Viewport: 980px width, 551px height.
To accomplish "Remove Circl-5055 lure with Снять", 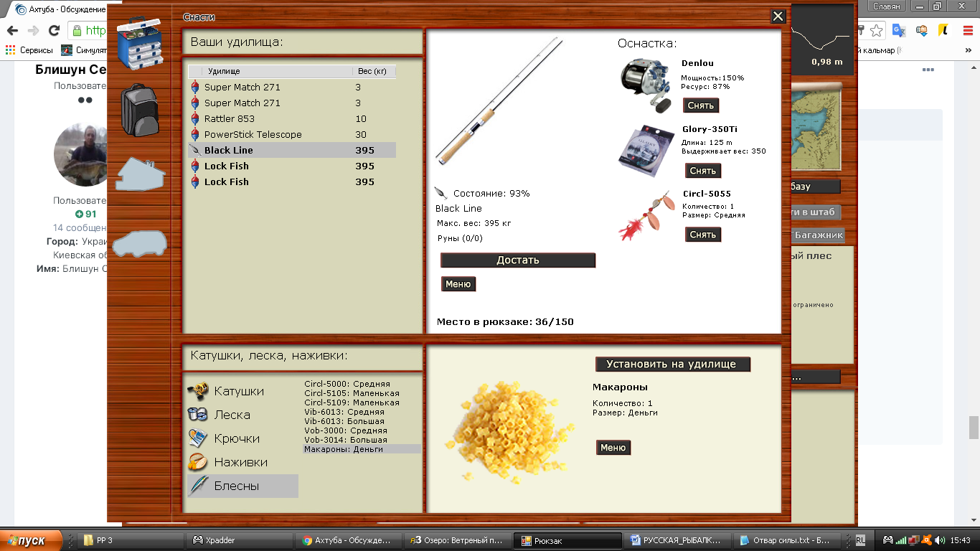I will [x=702, y=235].
